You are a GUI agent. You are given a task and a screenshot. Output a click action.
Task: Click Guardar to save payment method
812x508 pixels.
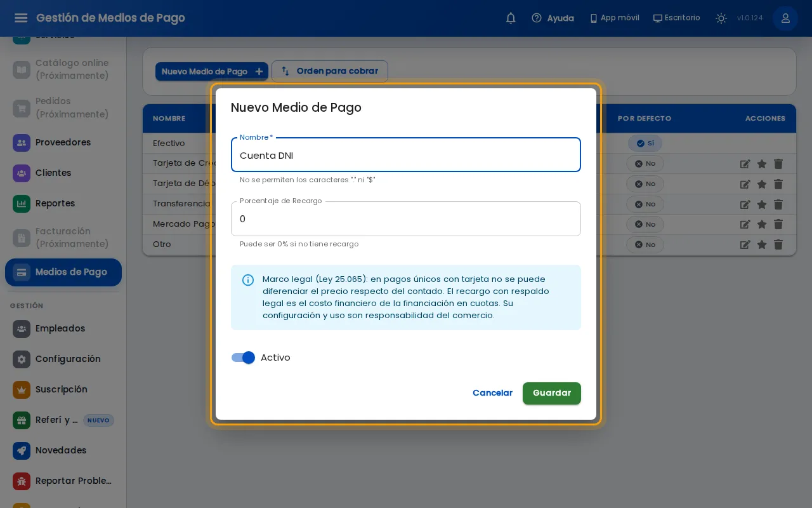click(x=552, y=393)
